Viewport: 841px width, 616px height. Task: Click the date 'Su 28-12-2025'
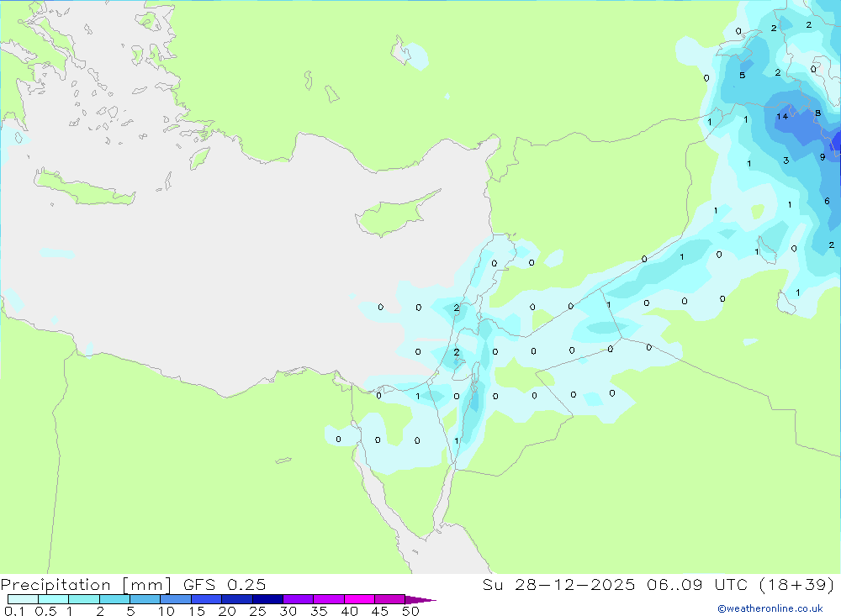pos(559,585)
